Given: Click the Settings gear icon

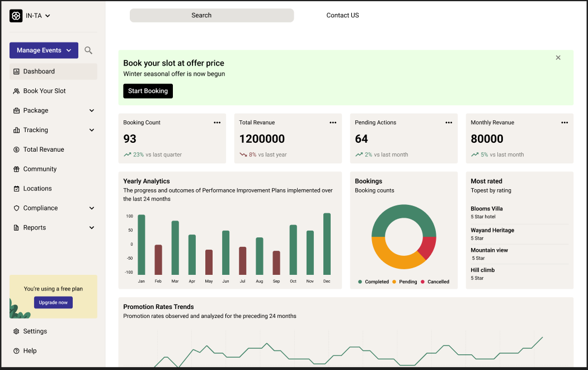Looking at the screenshot, I should 16,331.
